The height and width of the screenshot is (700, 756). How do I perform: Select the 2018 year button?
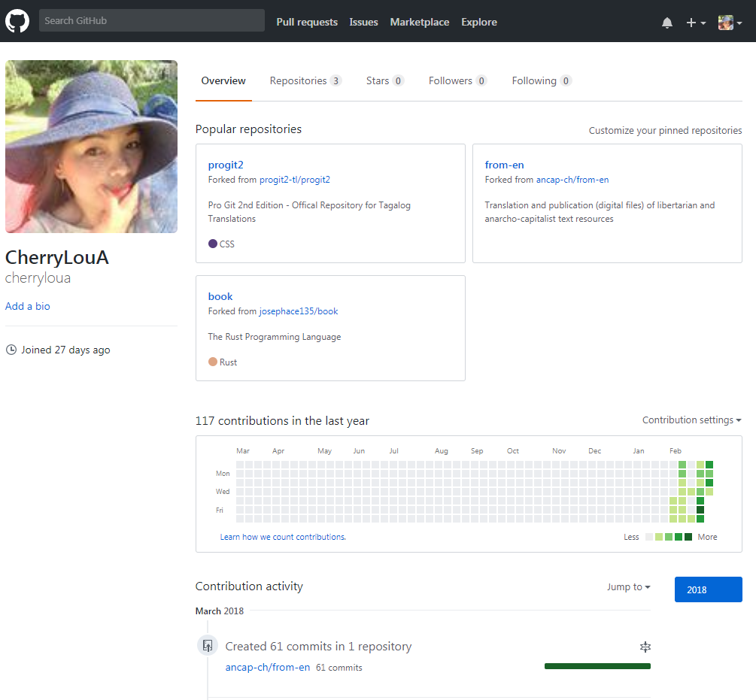pos(709,589)
